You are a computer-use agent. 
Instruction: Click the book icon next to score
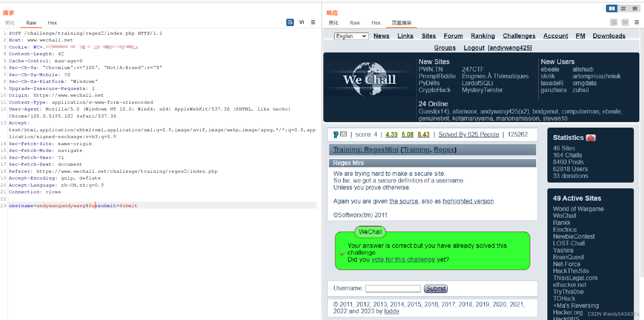tap(343, 134)
